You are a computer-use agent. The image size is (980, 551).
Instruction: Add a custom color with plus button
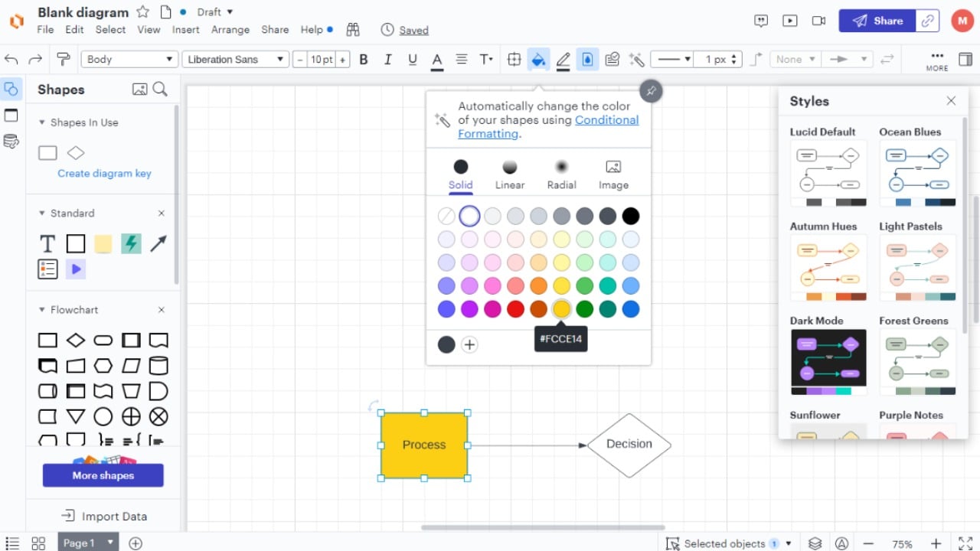(469, 344)
